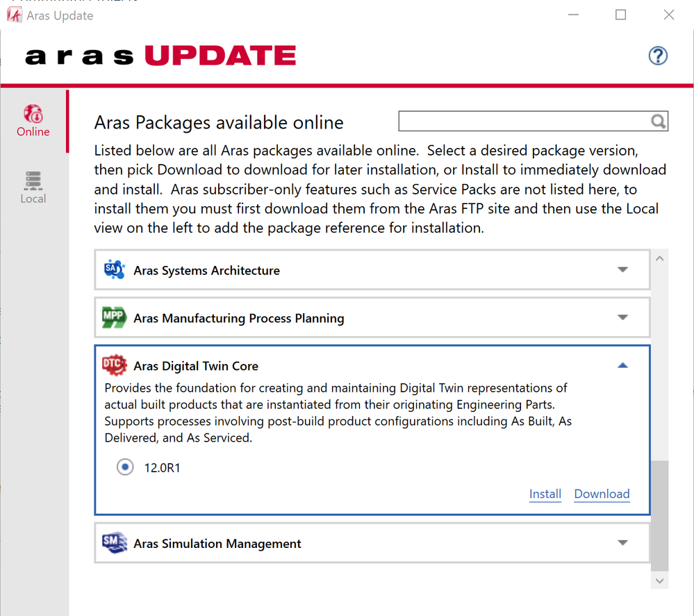Click the Aras Packages available online heading
694x616 pixels.
(219, 123)
